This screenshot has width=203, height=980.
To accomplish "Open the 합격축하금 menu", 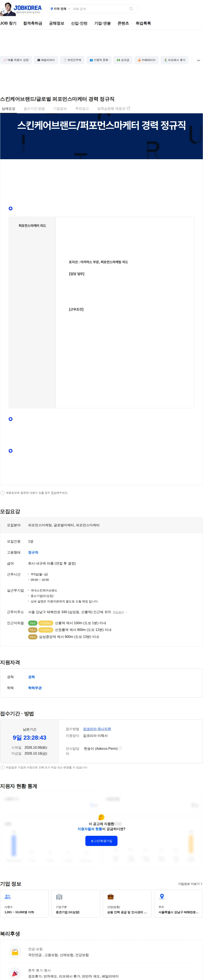I will tap(33, 23).
